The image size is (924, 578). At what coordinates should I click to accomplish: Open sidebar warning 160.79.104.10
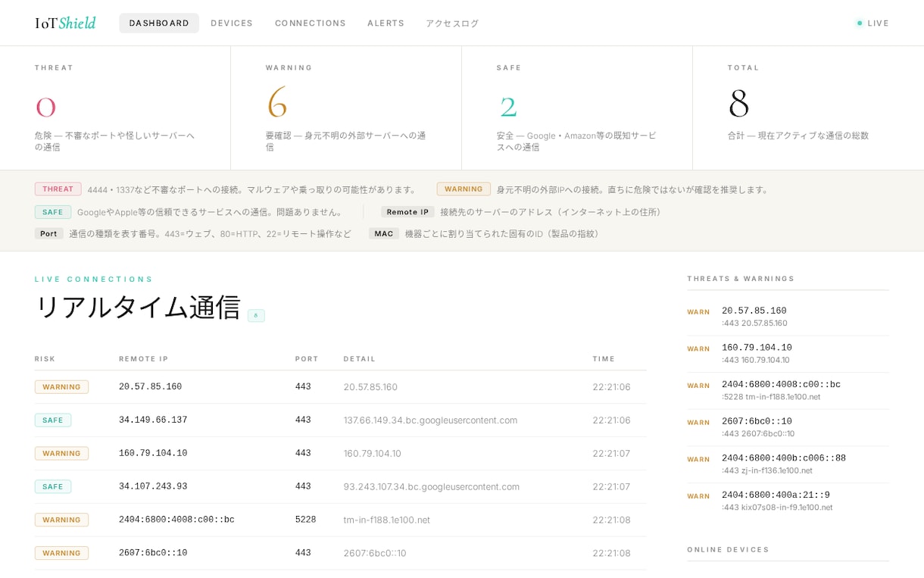click(x=788, y=354)
